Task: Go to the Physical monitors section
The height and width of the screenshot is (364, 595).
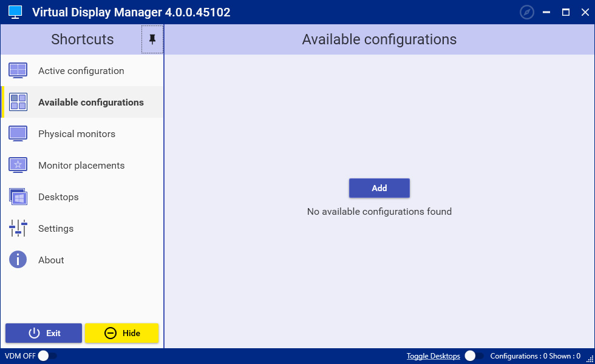Action: pyautogui.click(x=83, y=133)
